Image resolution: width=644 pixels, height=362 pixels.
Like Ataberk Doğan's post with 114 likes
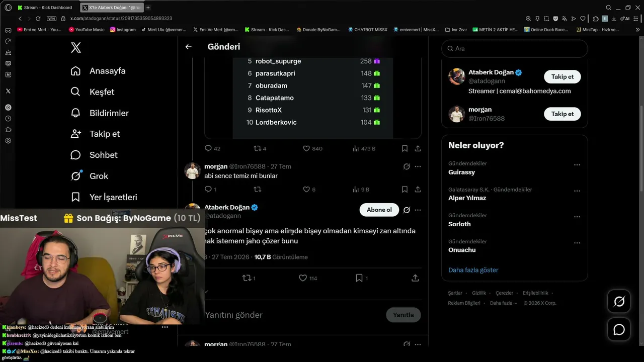pyautogui.click(x=303, y=278)
